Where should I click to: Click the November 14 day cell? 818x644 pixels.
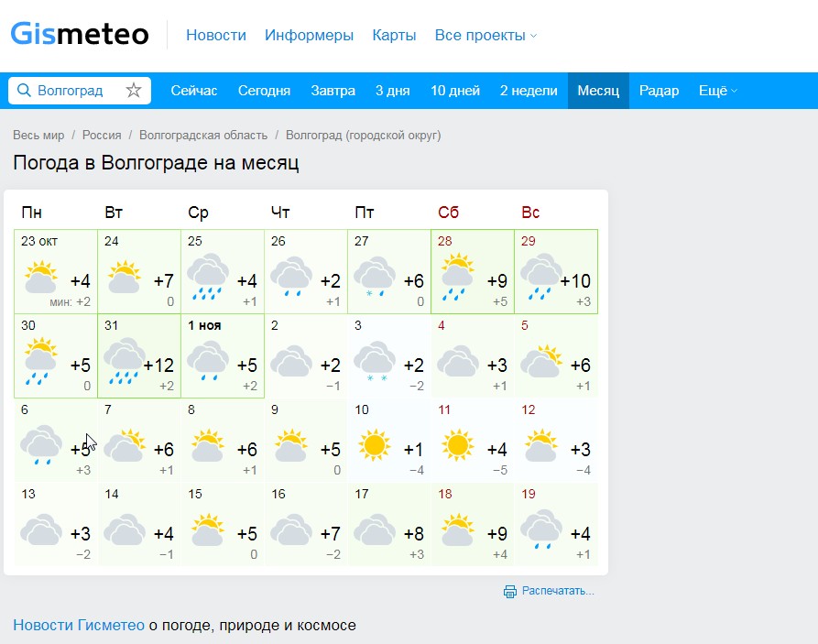coord(139,525)
